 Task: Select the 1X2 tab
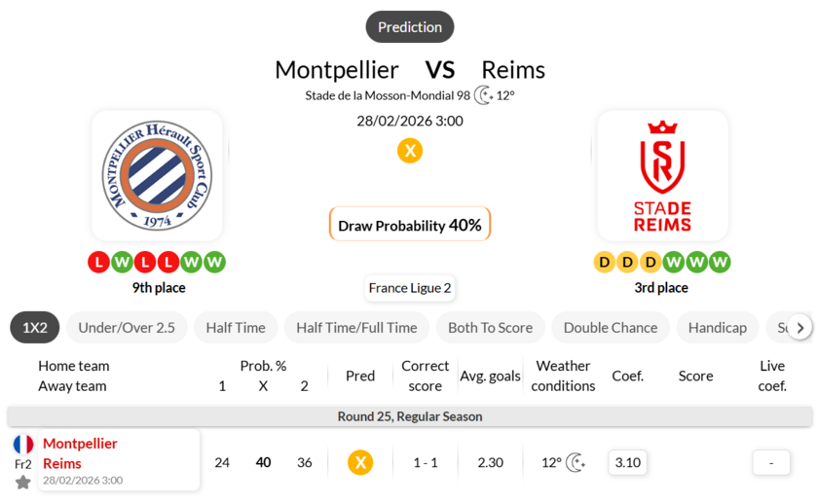[35, 328]
